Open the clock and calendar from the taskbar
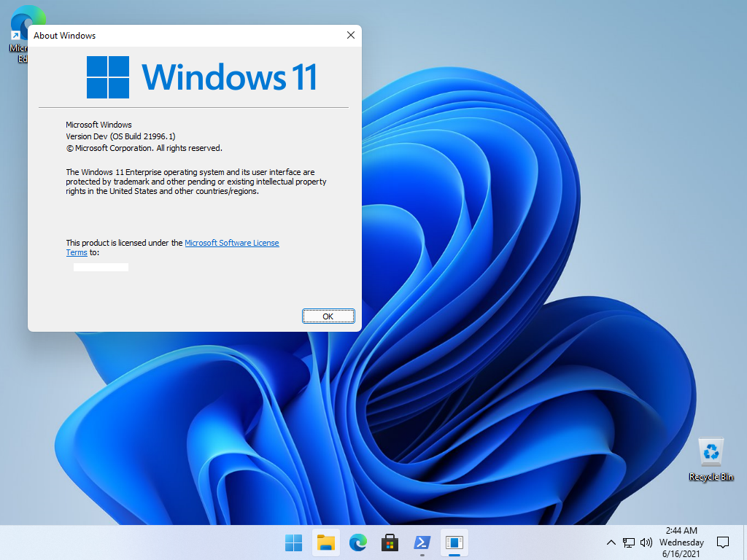This screenshot has height=560, width=747. 681,542
